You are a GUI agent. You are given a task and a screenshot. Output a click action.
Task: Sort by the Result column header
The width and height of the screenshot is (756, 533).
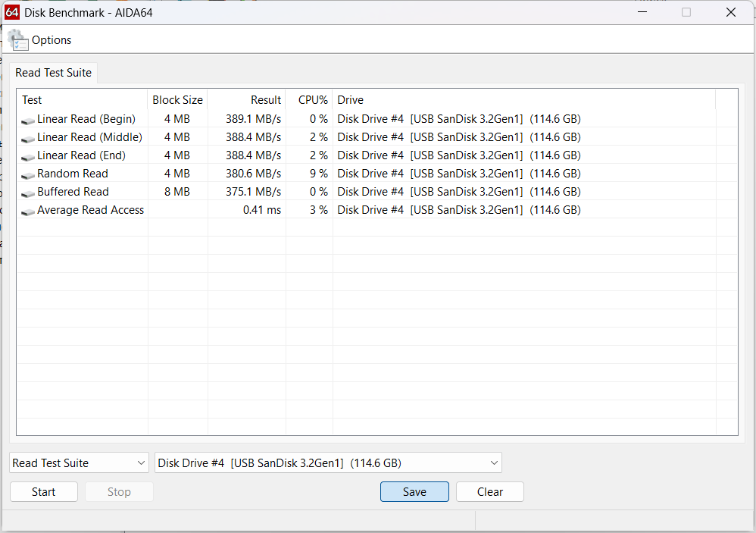[247, 100]
